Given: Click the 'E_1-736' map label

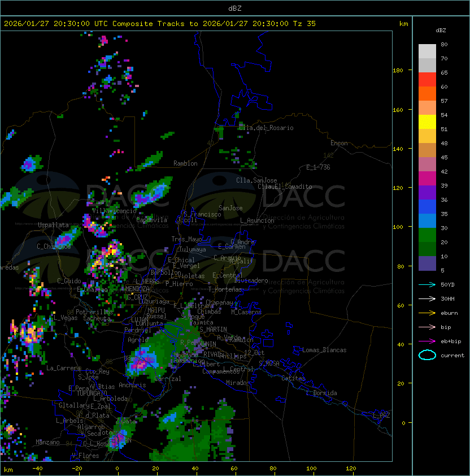Looking at the screenshot, I should 318,167.
